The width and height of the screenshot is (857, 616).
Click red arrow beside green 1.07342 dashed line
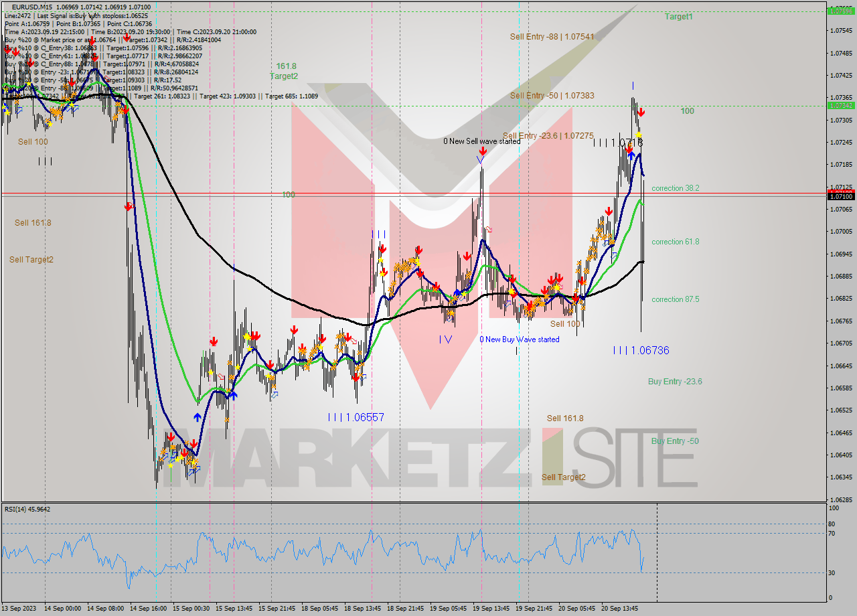tap(641, 112)
